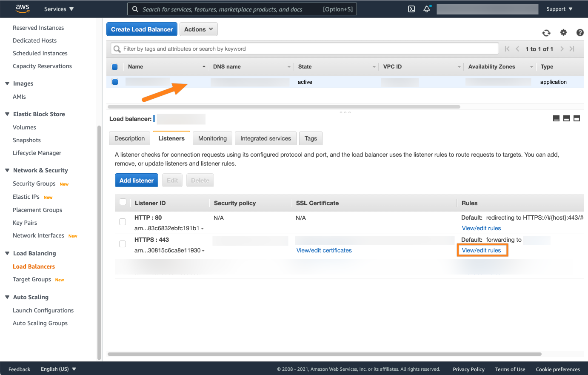Toggle the select-all checkbox in the Name header
This screenshot has height=375, width=588.
tap(114, 67)
